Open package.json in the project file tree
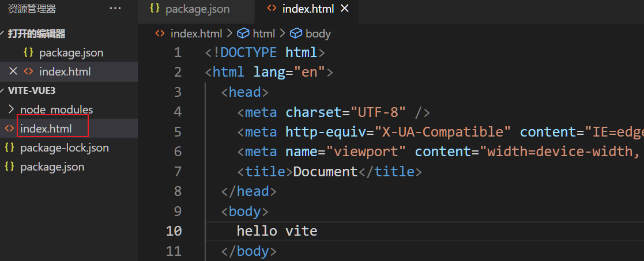The width and height of the screenshot is (644, 261). click(x=52, y=167)
